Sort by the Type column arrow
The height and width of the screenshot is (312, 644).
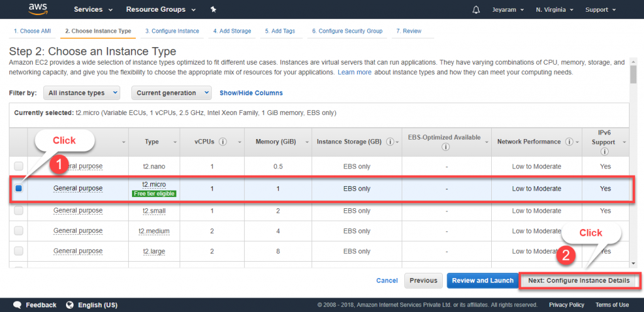coord(175,142)
